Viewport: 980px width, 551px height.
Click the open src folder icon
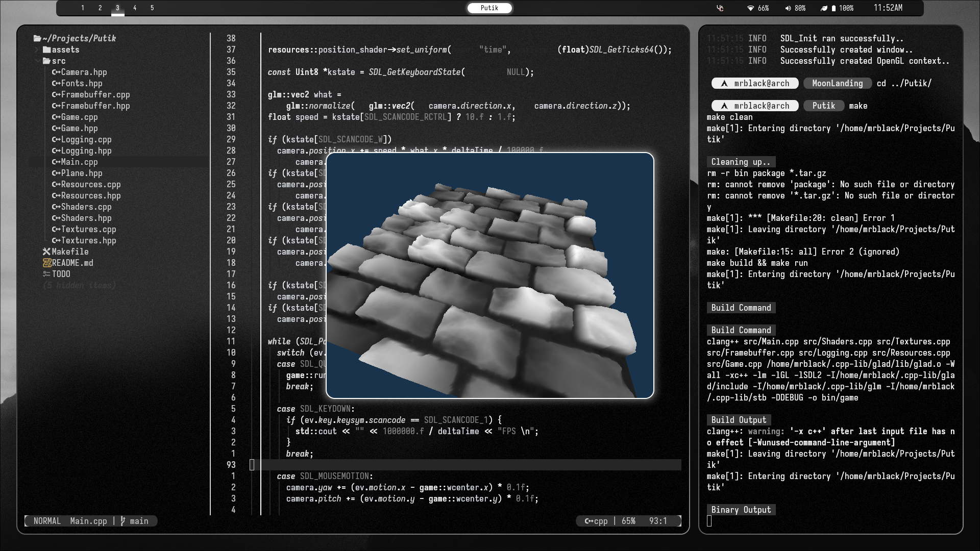[x=46, y=61]
